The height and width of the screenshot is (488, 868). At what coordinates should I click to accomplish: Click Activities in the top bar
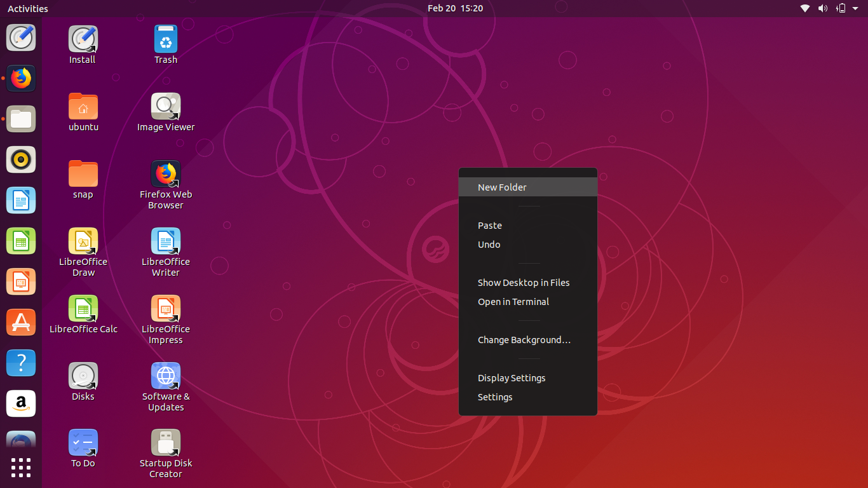click(x=26, y=8)
